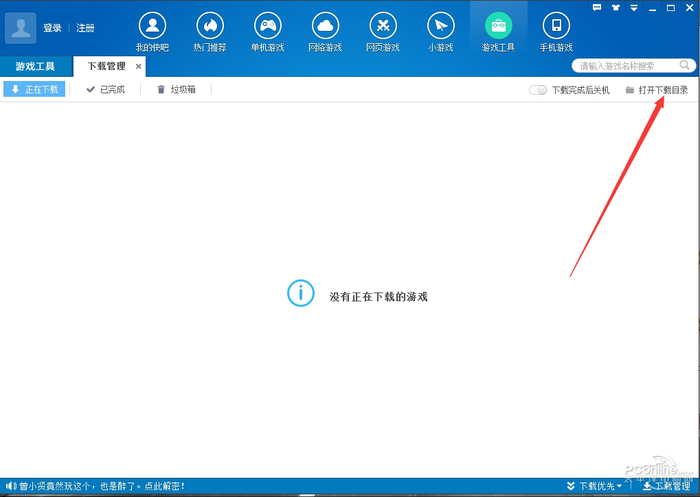Image resolution: width=700 pixels, height=497 pixels.
Task: Click 打开下载目录 button
Action: 657,90
